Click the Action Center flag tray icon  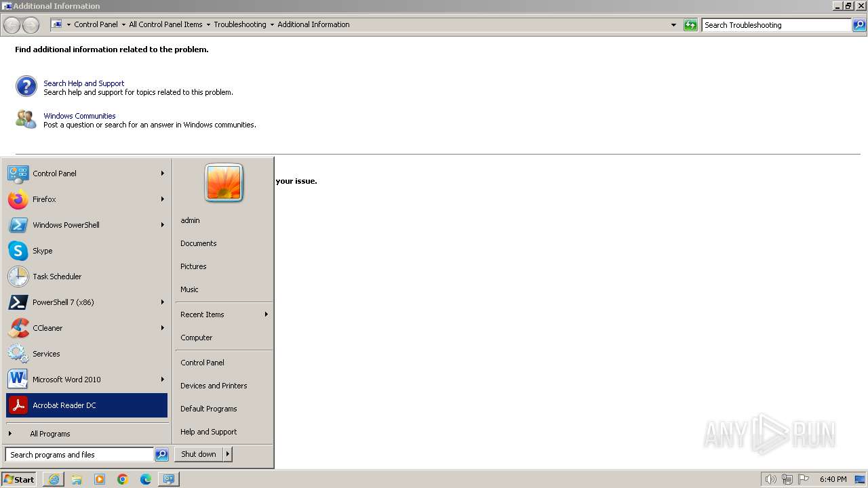click(804, 479)
